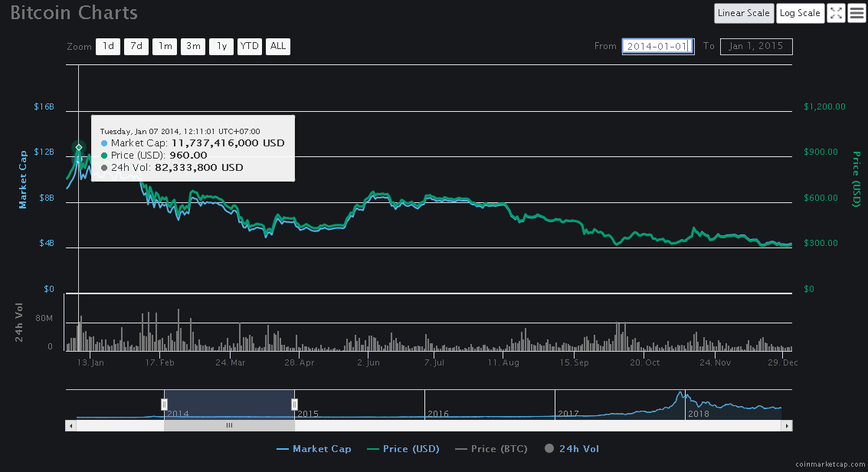Toggle 24h Vol series in legend
The image size is (868, 472).
pos(572,449)
